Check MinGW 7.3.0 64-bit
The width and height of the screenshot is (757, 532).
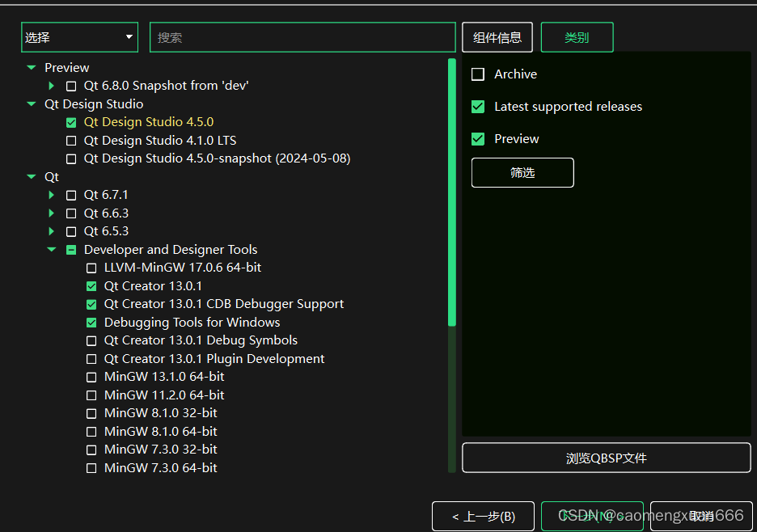(91, 468)
